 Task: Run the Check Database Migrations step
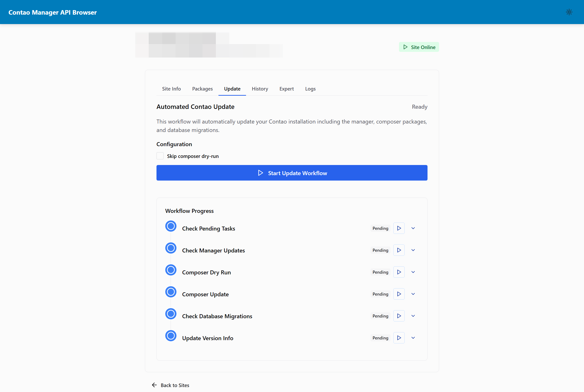tap(399, 316)
